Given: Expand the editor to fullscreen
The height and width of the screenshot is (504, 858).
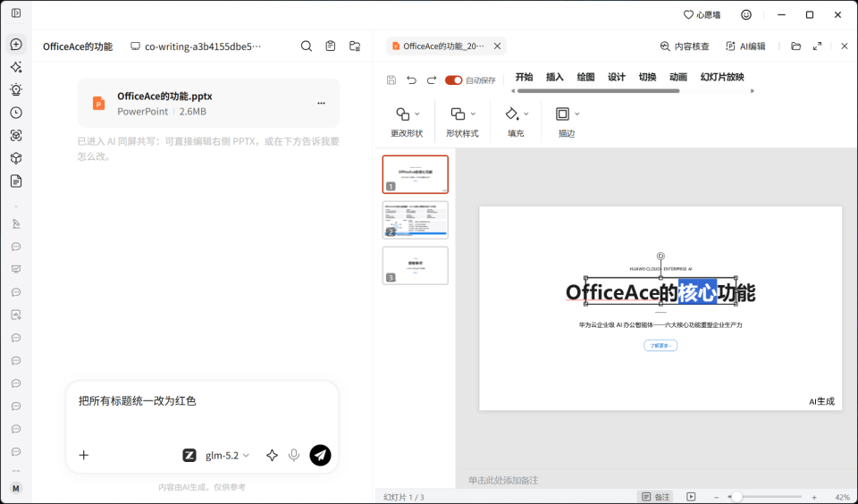Looking at the screenshot, I should click(817, 46).
